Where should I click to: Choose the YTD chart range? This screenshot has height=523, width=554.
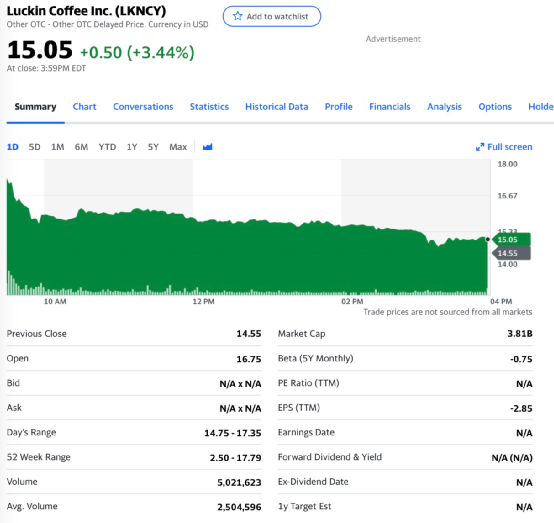point(107,147)
